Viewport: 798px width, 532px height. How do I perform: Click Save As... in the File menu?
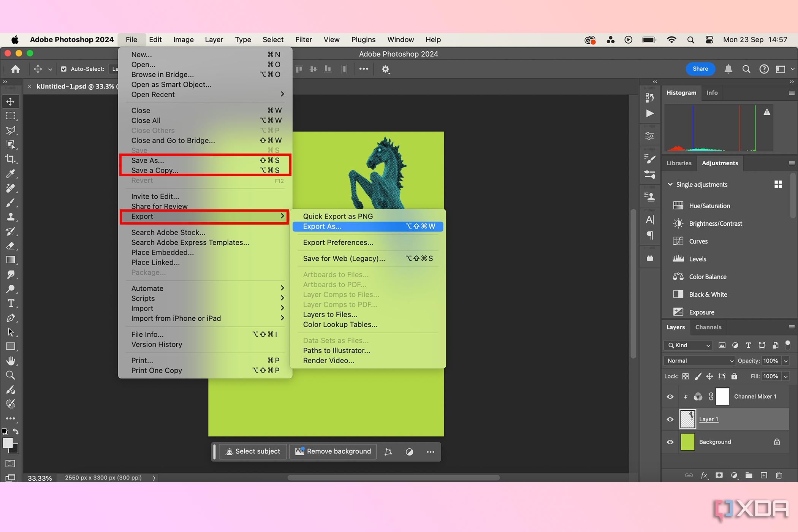point(147,160)
